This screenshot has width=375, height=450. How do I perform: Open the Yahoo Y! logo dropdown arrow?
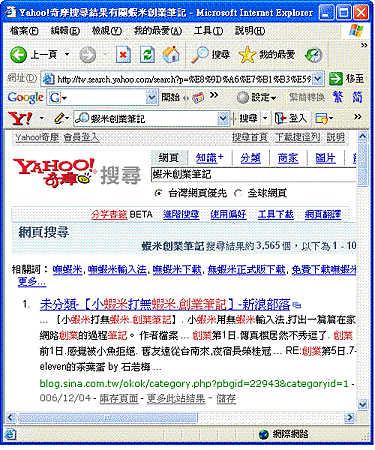click(x=42, y=118)
